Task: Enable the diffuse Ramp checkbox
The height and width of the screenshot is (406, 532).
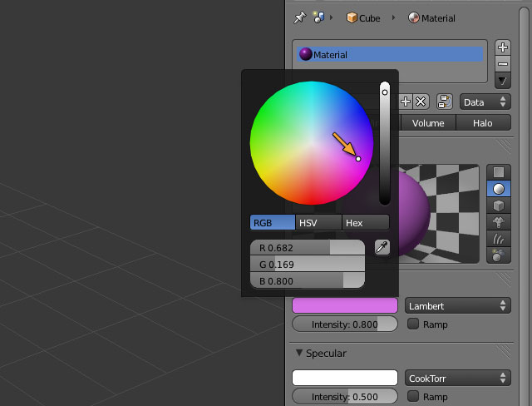Action: [413, 324]
